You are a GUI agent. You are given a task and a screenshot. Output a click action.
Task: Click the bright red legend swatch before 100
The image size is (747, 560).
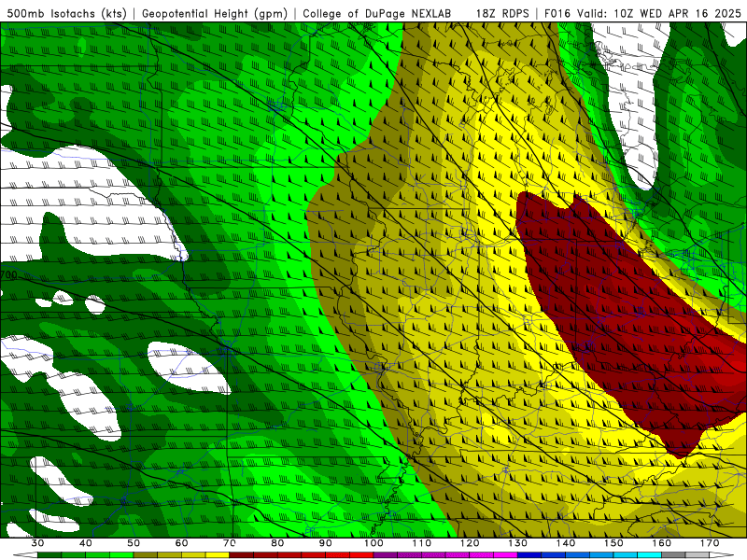tap(361, 554)
